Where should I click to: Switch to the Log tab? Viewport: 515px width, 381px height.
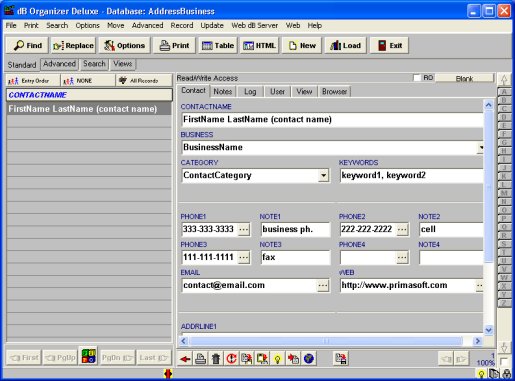coord(250,91)
